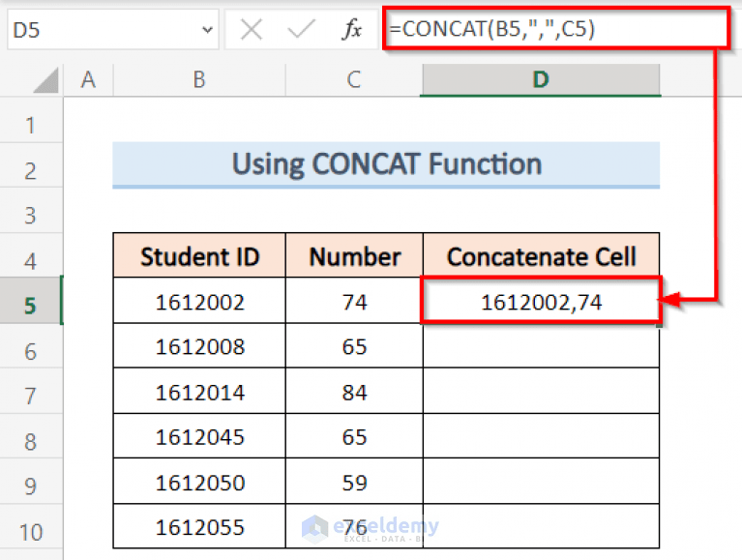Screen dimensions: 742x560
Task: Click the fill handle of cell D5
Action: [x=659, y=325]
